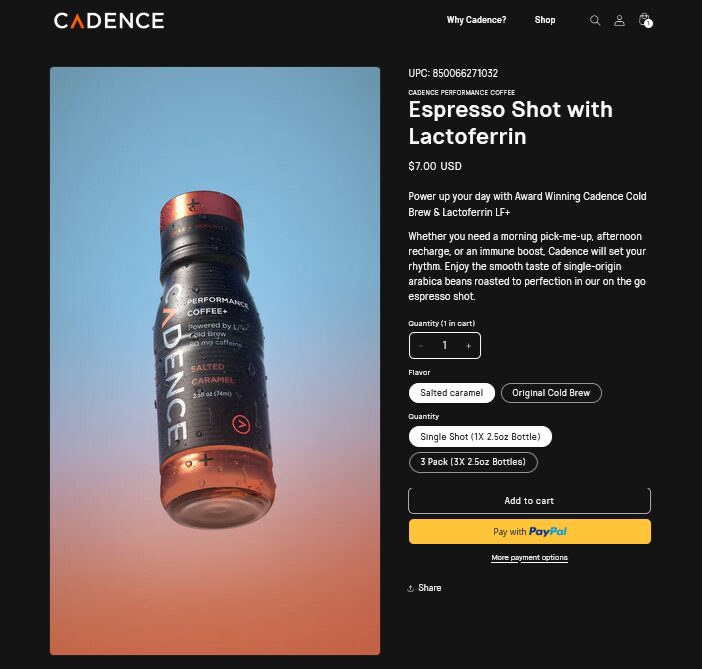
Task: Choose 3 Pack (3X 2.5oz Bottles)
Action: tap(473, 462)
